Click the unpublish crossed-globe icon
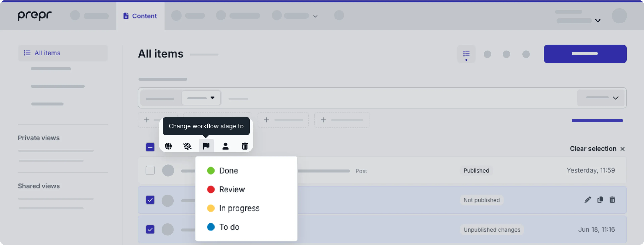This screenshot has width=644, height=245. 187,146
